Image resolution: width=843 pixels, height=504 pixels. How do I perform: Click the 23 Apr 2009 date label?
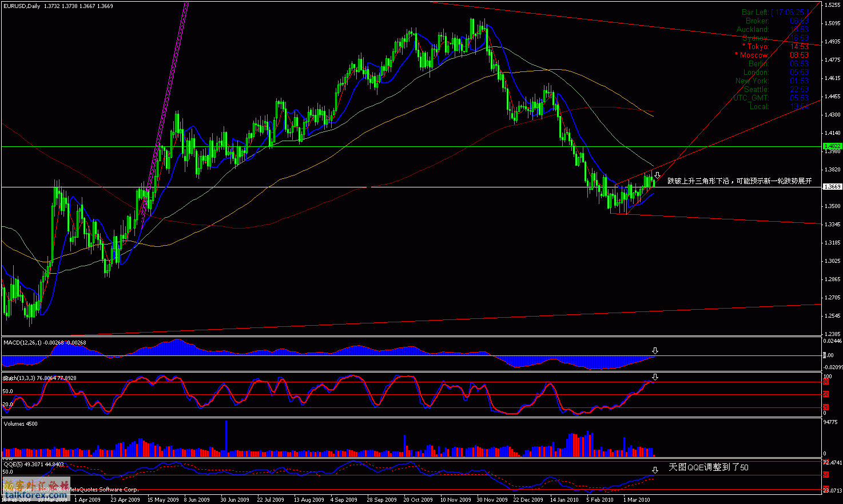tap(125, 500)
